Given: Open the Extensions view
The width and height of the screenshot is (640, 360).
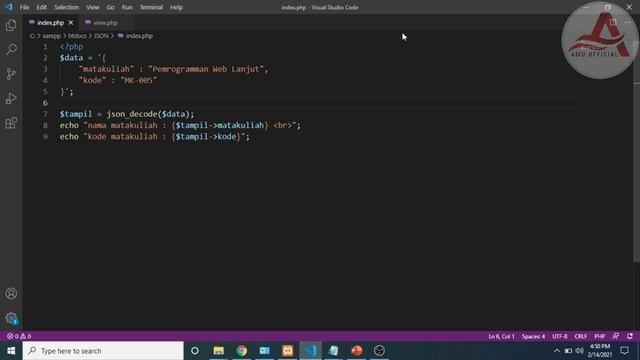Looking at the screenshot, I should pos(11,123).
